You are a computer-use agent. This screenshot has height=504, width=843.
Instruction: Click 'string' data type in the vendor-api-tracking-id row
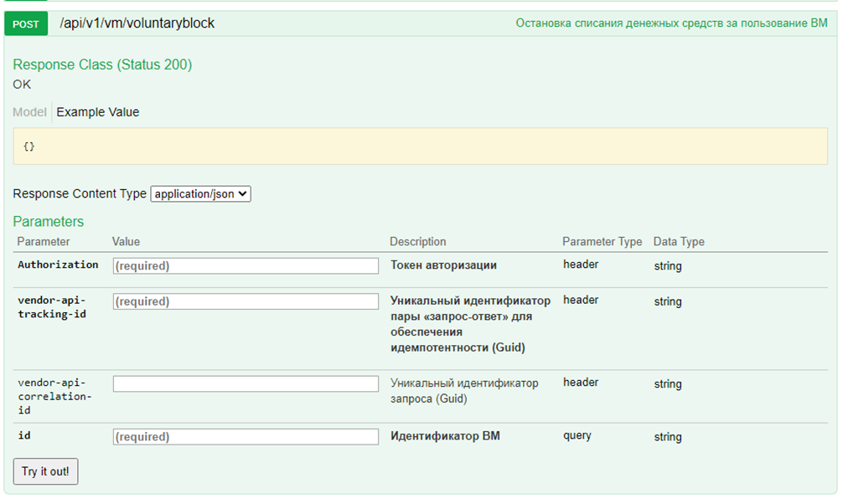point(668,301)
